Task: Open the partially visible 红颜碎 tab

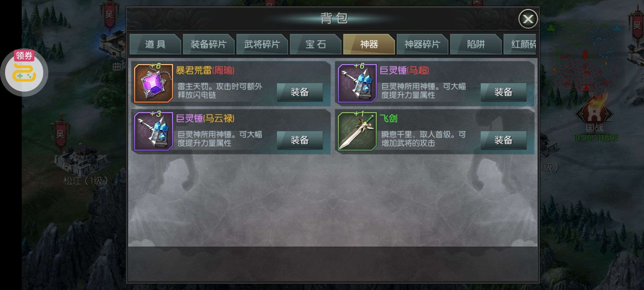Action: 520,44
